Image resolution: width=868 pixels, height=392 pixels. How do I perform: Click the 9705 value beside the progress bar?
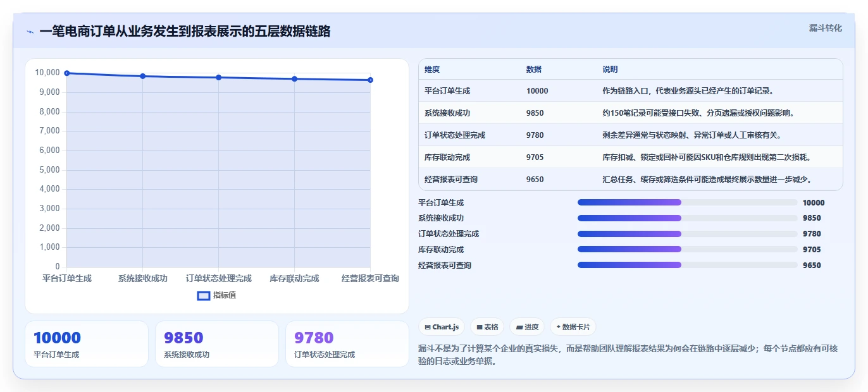coord(812,250)
